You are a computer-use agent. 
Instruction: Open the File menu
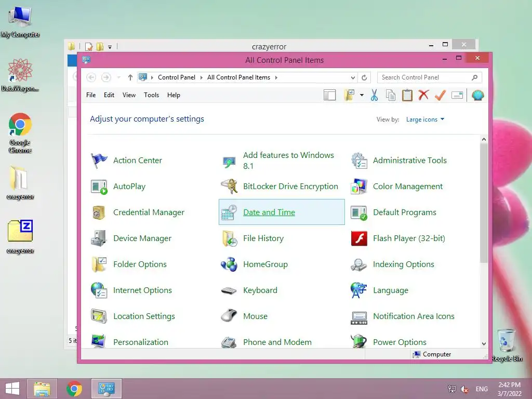point(91,96)
